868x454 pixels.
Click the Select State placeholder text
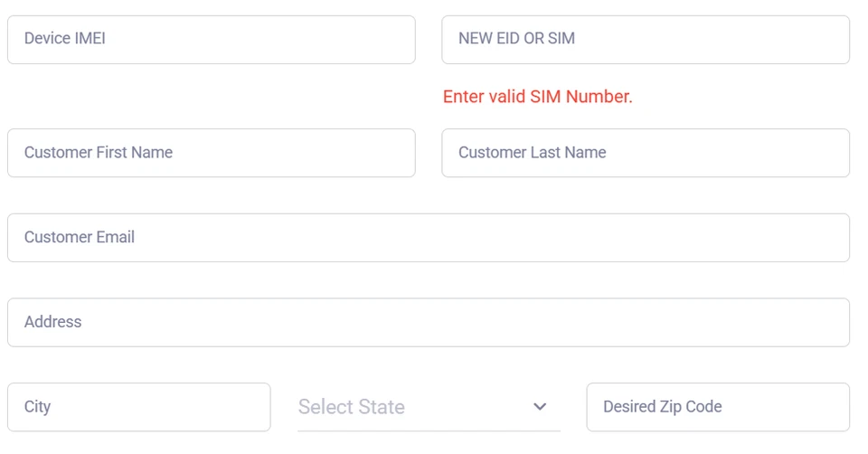coord(352,407)
